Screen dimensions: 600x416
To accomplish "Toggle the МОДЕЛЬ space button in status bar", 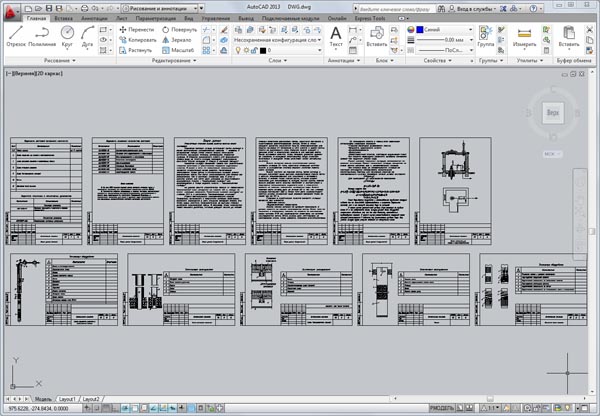I will (x=441, y=410).
